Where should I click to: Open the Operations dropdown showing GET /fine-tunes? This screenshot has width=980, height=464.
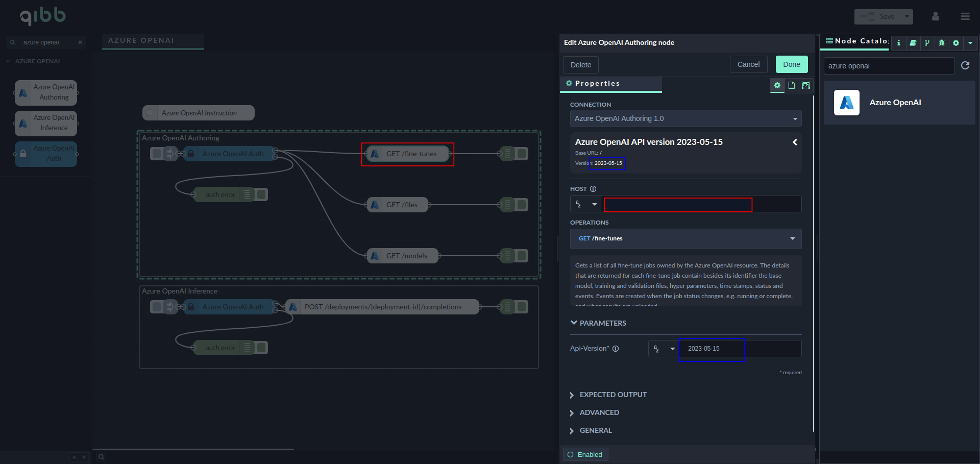click(x=685, y=238)
